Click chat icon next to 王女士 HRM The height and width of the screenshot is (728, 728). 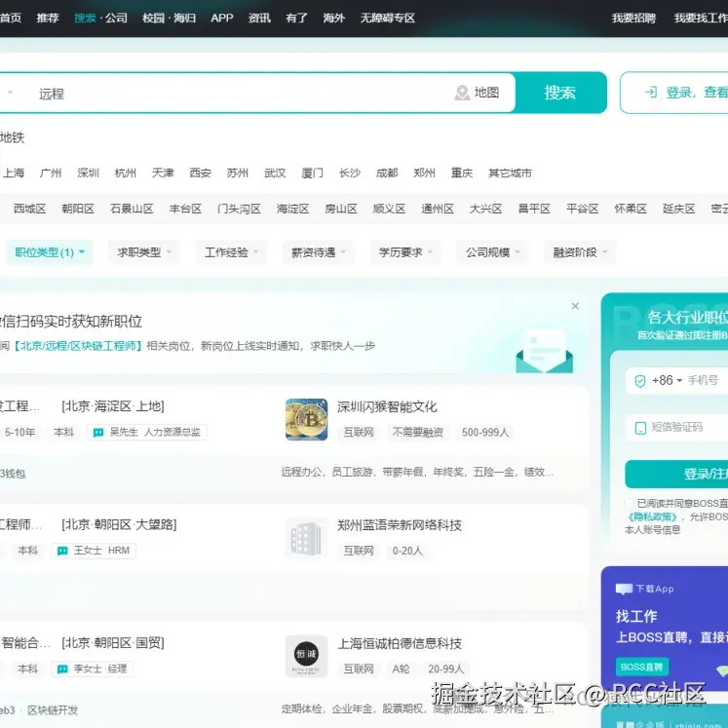coord(62,551)
